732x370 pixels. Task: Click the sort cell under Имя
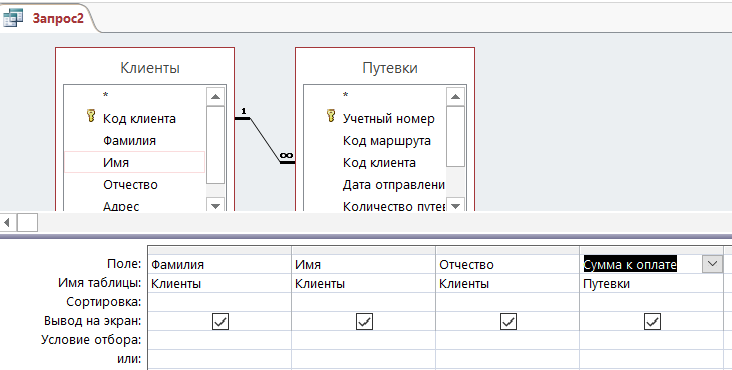coord(363,302)
